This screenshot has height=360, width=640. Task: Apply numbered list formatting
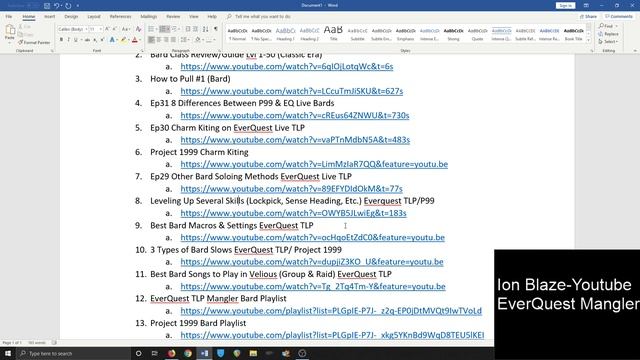pyautogui.click(x=164, y=29)
